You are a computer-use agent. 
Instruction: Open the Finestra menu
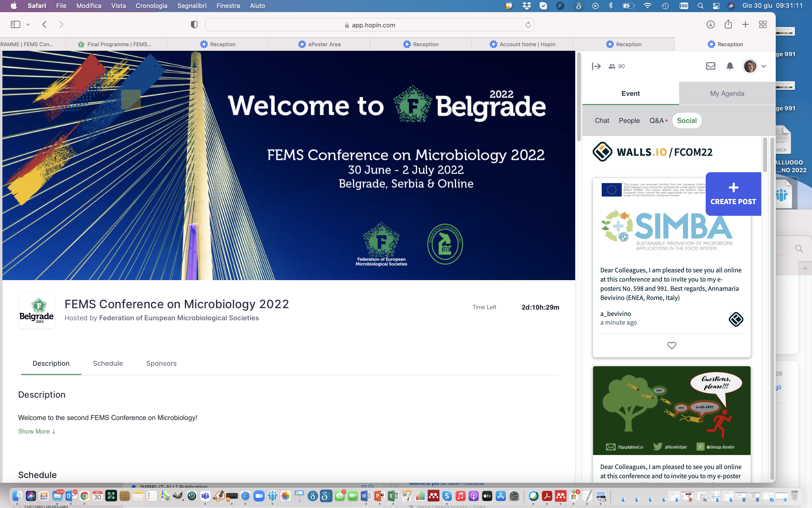pyautogui.click(x=228, y=6)
